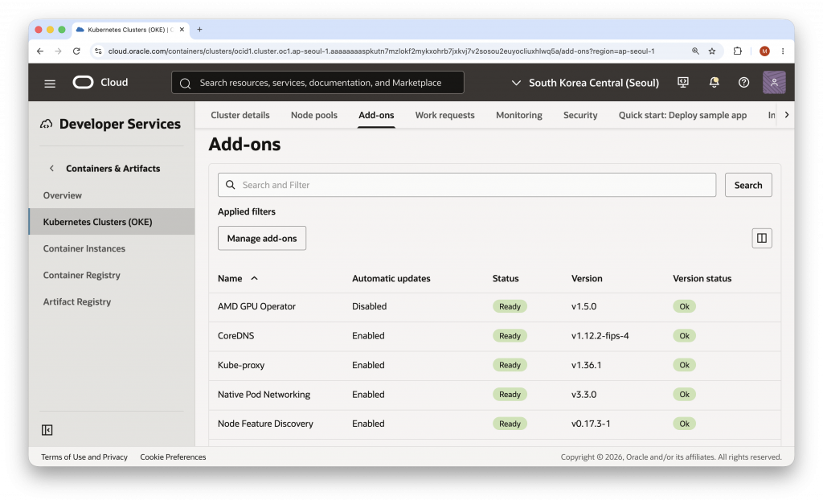The width and height of the screenshot is (823, 504).
Task: Open the Monitoring tab
Action: (x=518, y=115)
